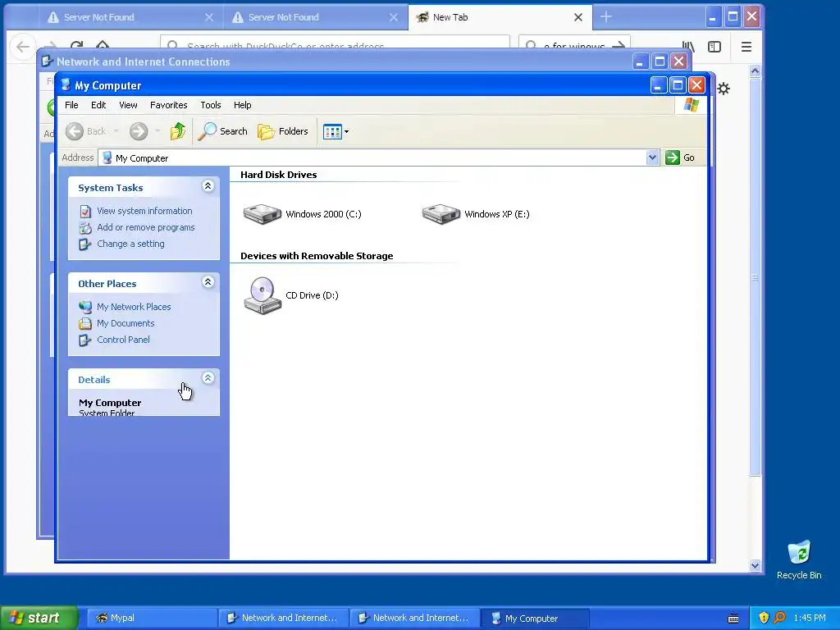
Task: Click the Windows Start button
Action: pyautogui.click(x=39, y=618)
